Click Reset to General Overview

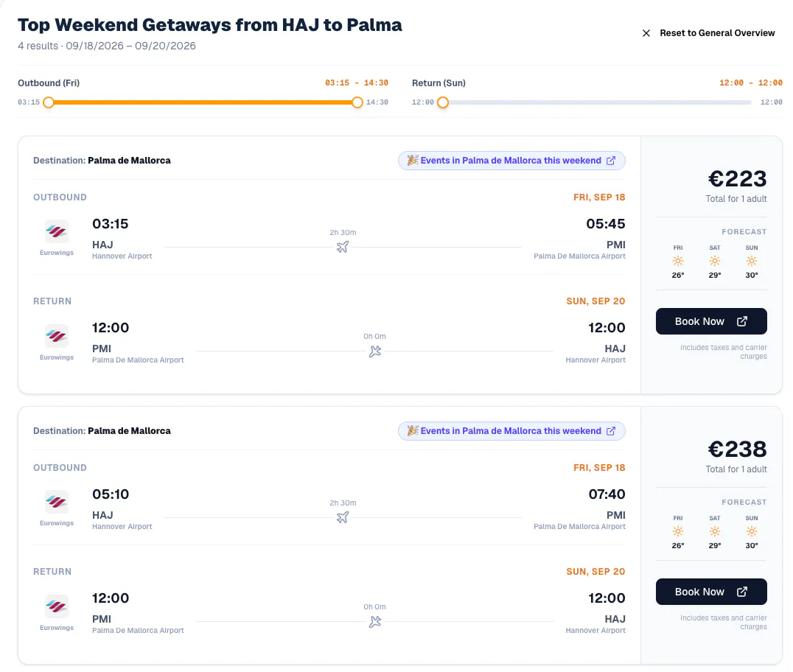pyautogui.click(x=716, y=33)
